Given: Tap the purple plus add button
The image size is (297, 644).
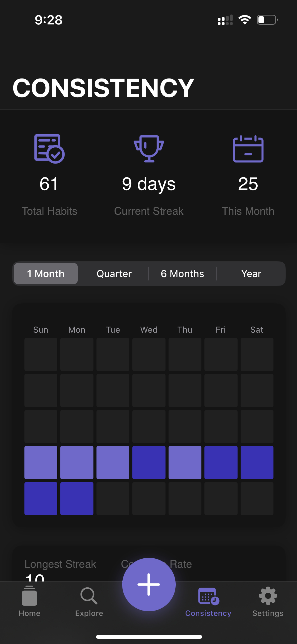Looking at the screenshot, I should pos(149,584).
